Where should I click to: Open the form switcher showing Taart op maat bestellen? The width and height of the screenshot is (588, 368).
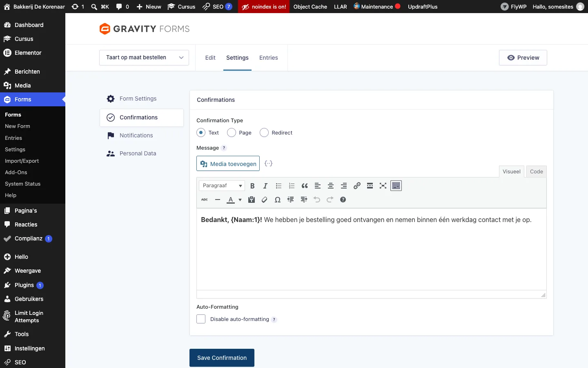[x=144, y=58]
